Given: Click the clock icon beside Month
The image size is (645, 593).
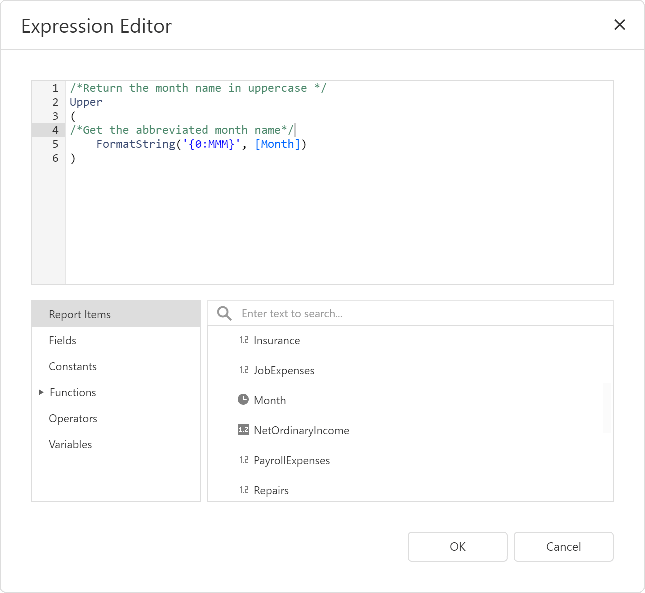Looking at the screenshot, I should tap(243, 400).
